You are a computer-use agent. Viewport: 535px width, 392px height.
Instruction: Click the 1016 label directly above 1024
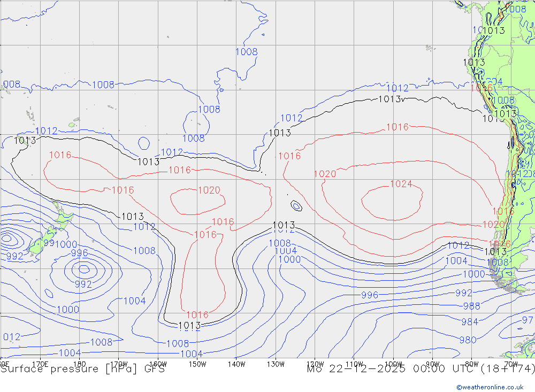[398, 127]
